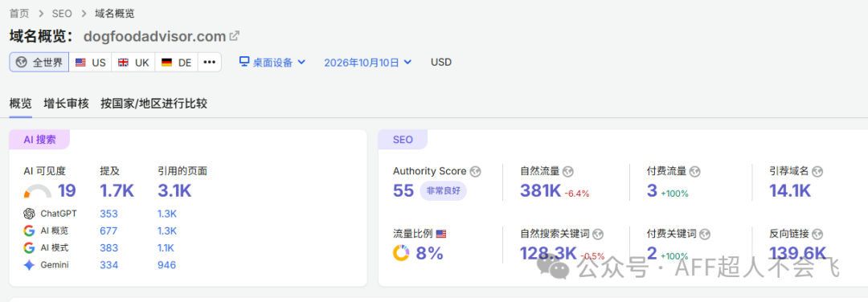Click globe icon beside 自然流量

567,171
